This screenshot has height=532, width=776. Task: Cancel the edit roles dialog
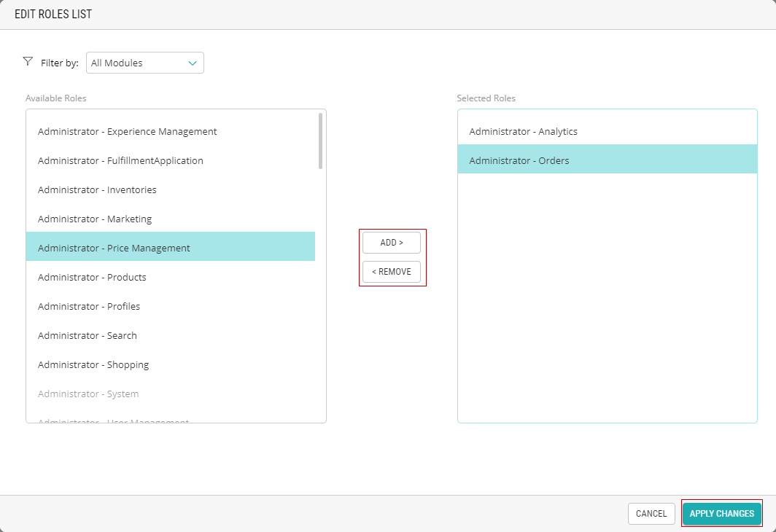(x=651, y=514)
